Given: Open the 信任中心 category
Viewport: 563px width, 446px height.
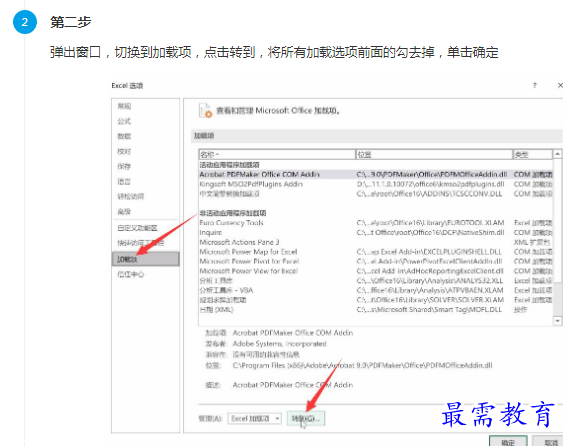Looking at the screenshot, I should click(x=131, y=274).
